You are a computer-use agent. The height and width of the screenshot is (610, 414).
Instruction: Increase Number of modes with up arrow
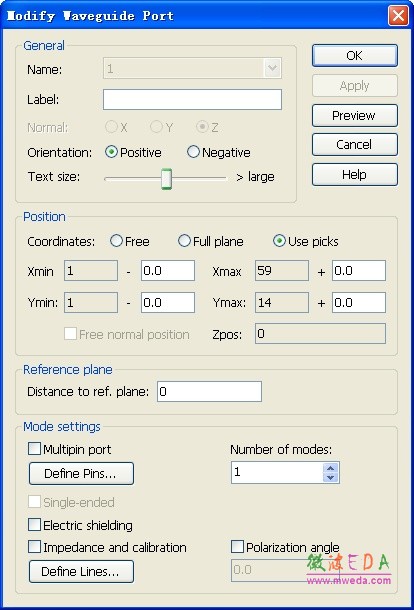[330, 468]
